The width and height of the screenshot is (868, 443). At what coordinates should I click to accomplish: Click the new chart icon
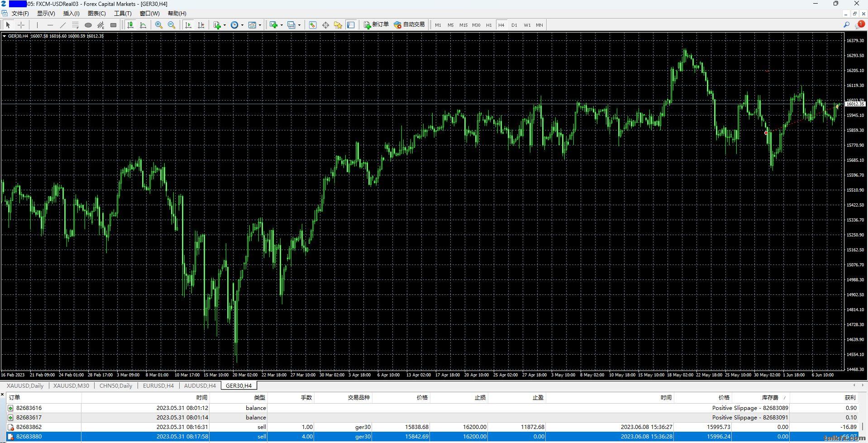(x=273, y=25)
